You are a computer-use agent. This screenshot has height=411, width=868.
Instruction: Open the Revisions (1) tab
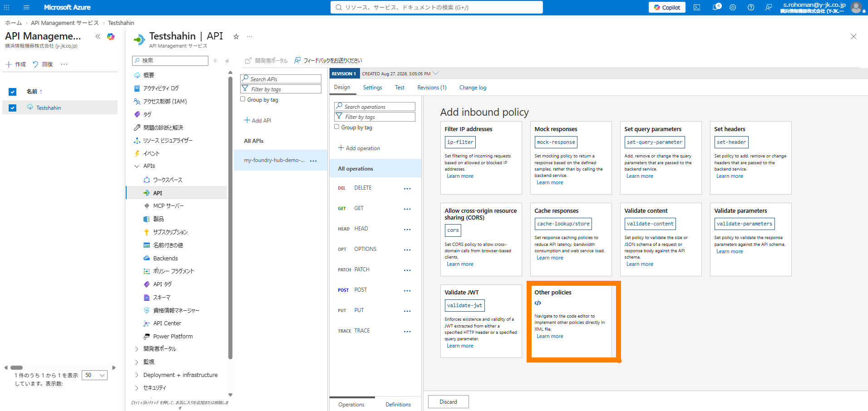point(432,88)
